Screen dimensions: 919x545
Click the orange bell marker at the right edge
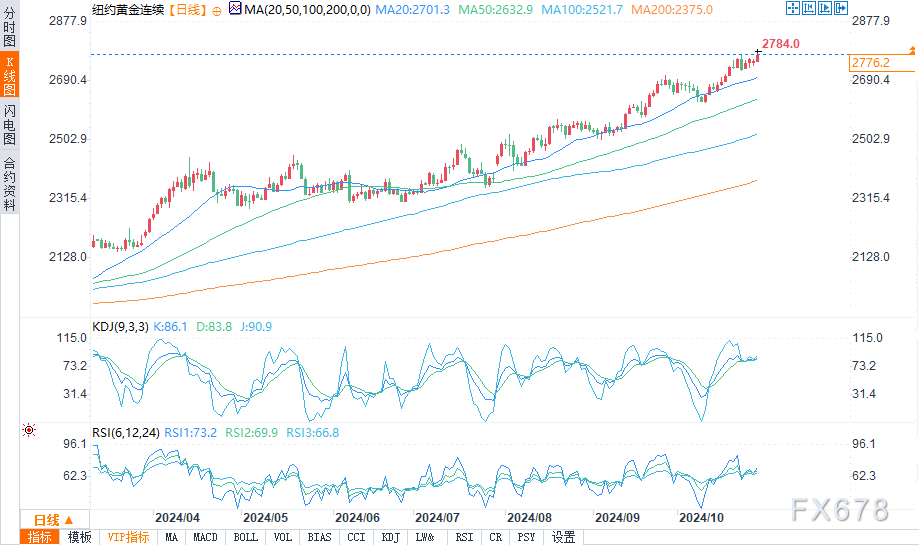point(912,49)
